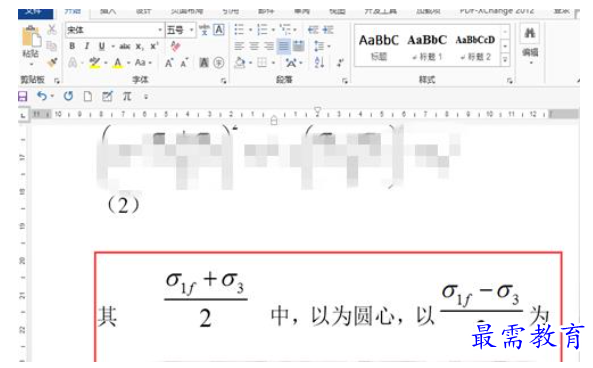Insert enclosed character with circled icon
Viewport: 593px width, 368px height.
pos(219,62)
